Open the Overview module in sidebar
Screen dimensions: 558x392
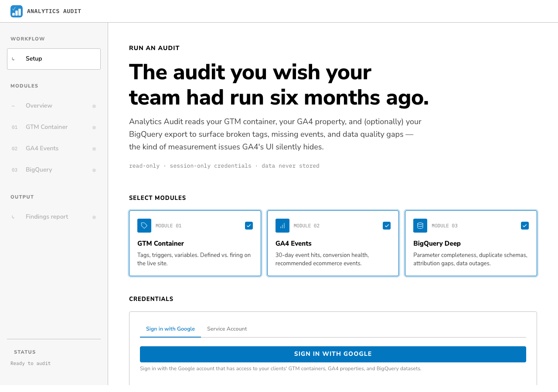pos(54,106)
